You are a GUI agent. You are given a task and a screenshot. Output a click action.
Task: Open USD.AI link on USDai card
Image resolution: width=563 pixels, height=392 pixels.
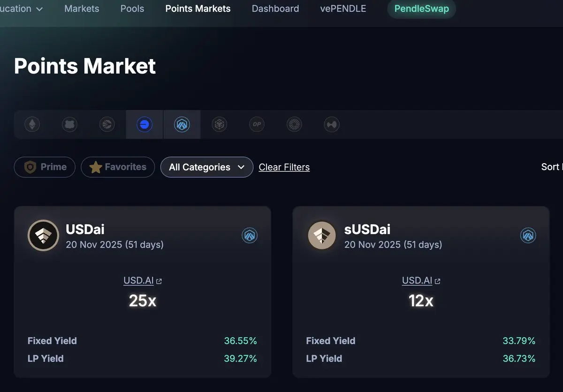tap(138, 280)
